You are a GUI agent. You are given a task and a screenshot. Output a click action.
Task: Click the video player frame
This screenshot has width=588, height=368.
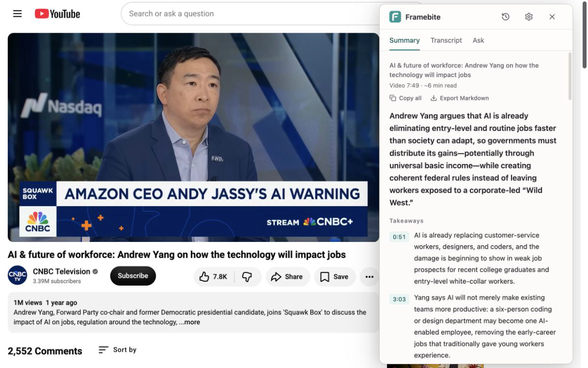pyautogui.click(x=193, y=137)
